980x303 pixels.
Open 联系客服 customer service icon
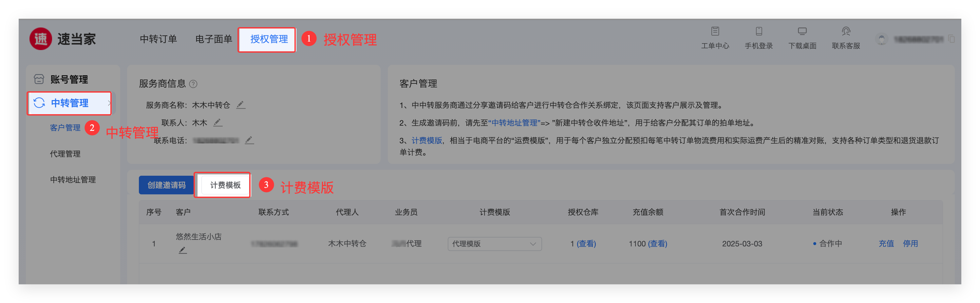tap(846, 31)
